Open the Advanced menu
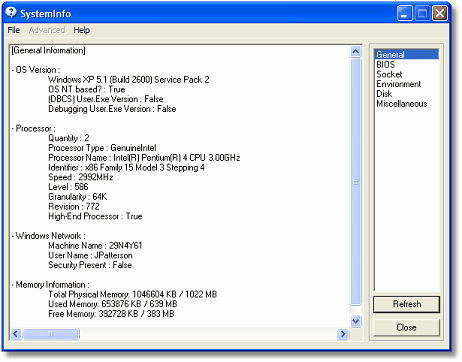The height and width of the screenshot is (362, 462). point(47,30)
